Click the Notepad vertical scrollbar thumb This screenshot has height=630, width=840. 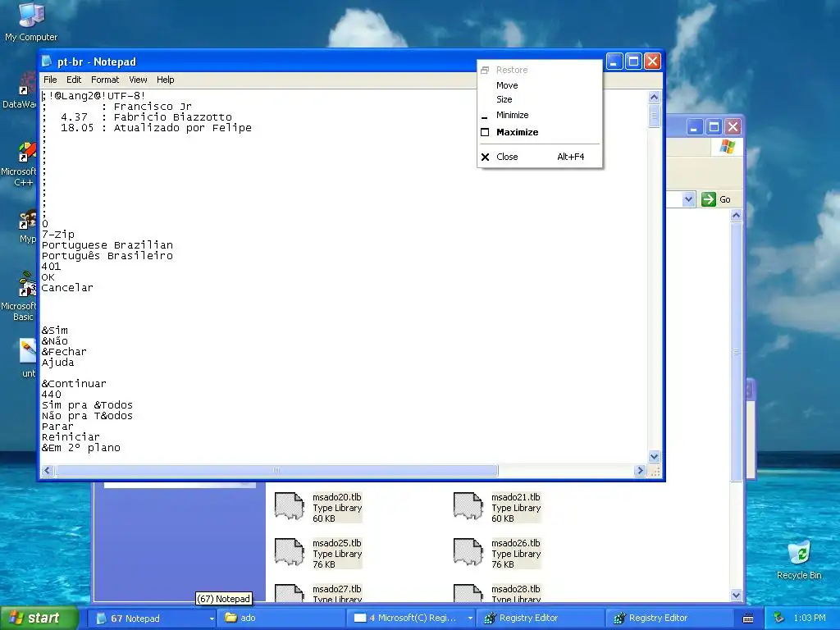point(654,116)
